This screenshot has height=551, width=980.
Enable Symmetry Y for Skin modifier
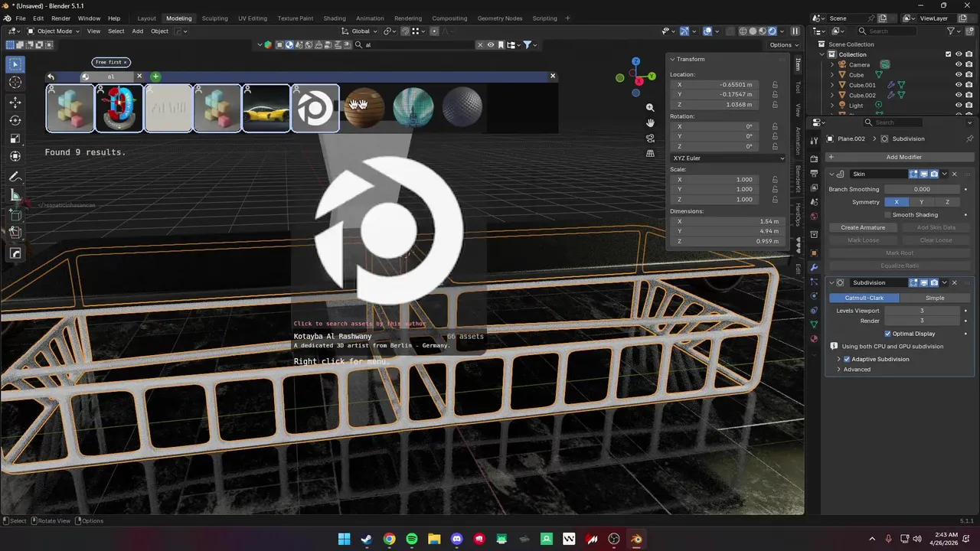921,202
